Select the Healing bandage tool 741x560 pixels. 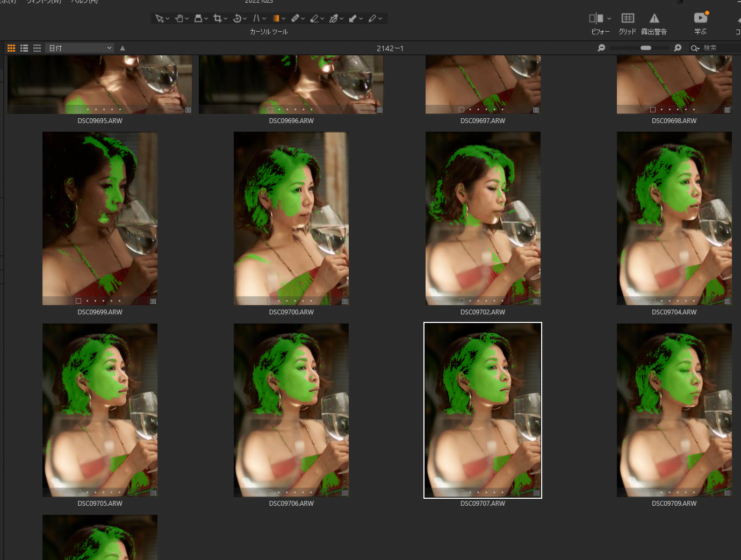coord(295,19)
